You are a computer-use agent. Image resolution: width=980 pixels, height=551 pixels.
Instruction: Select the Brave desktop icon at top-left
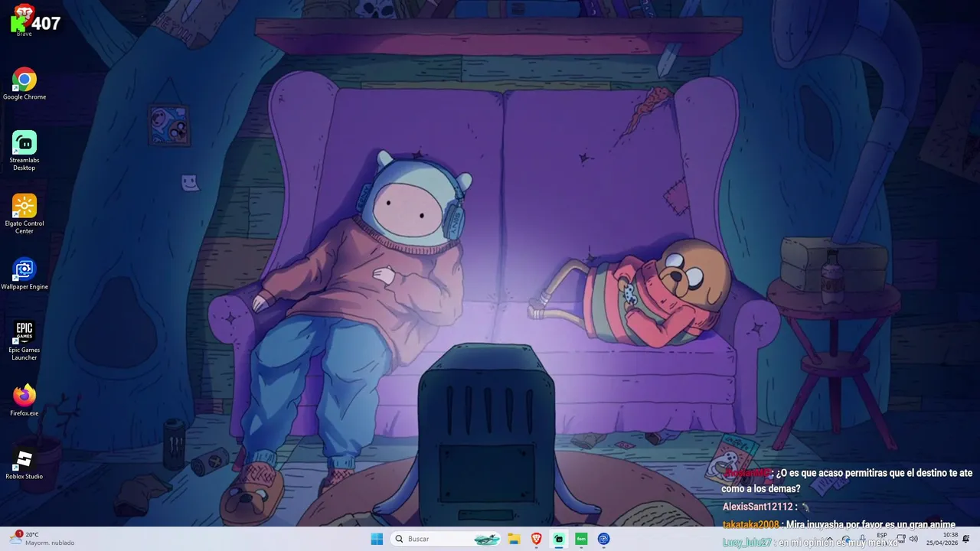pyautogui.click(x=24, y=20)
